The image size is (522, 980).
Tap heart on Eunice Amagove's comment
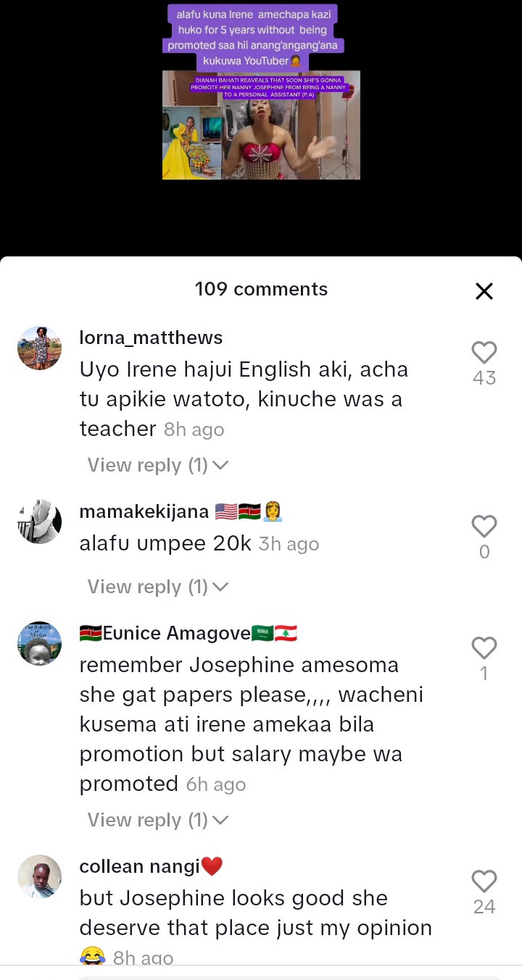click(484, 648)
